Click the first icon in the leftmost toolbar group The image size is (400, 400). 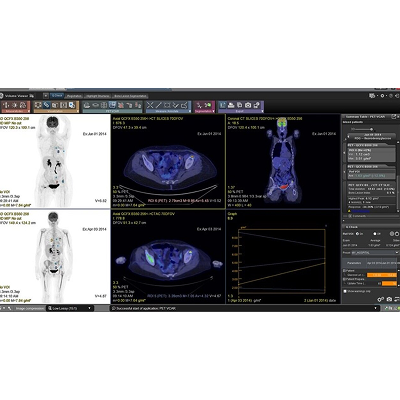click(x=7, y=105)
